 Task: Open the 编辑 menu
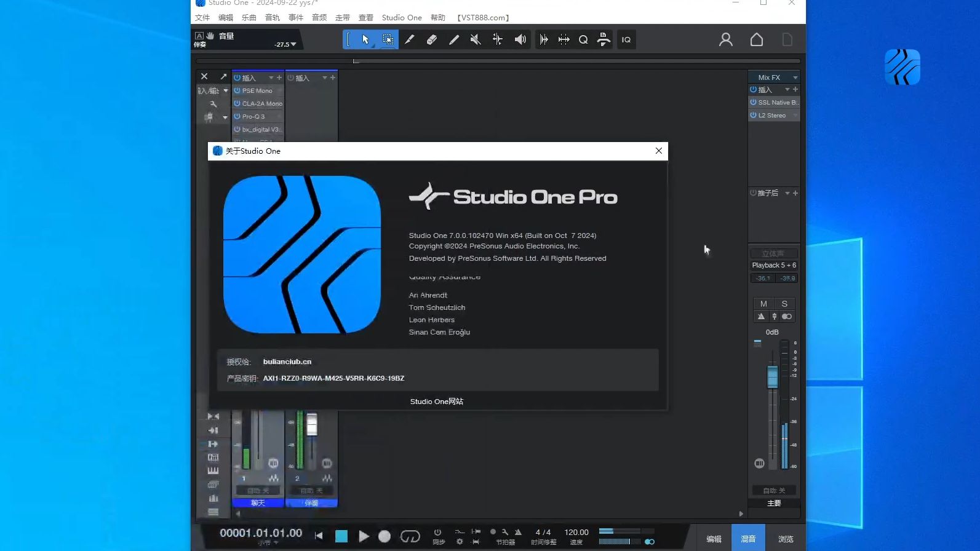(226, 18)
